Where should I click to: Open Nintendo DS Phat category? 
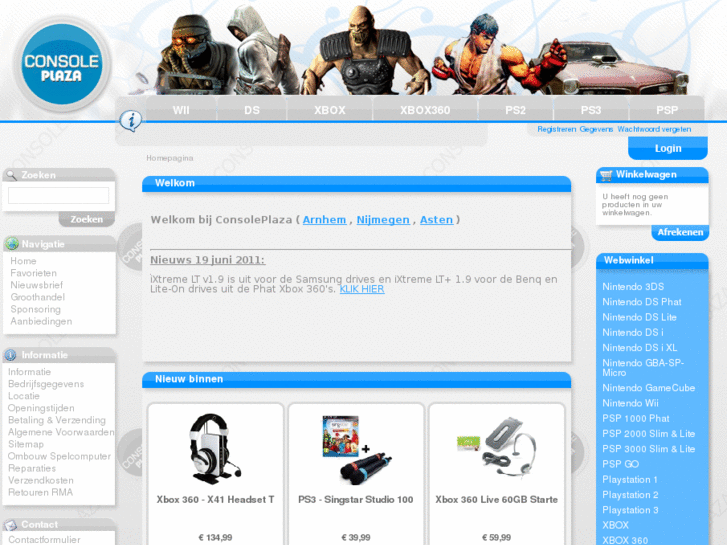pos(642,301)
